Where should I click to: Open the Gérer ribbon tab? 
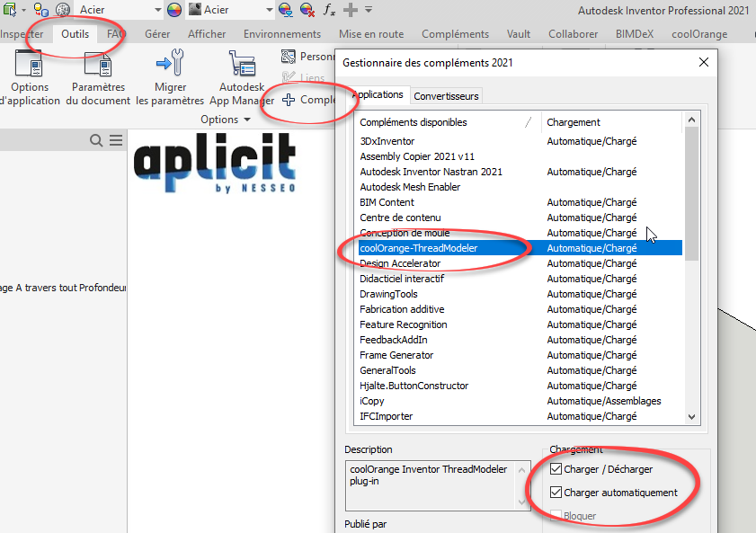coord(157,34)
